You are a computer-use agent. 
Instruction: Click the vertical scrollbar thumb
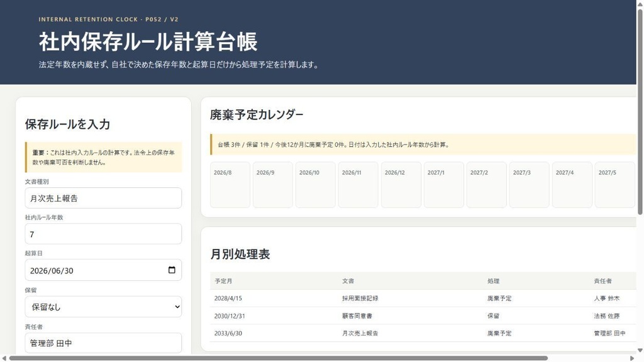point(640,111)
